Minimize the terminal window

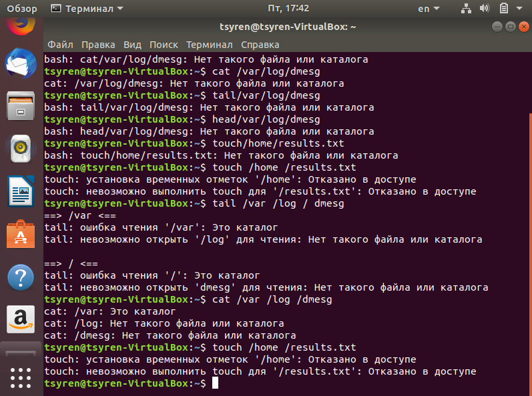tap(497, 27)
